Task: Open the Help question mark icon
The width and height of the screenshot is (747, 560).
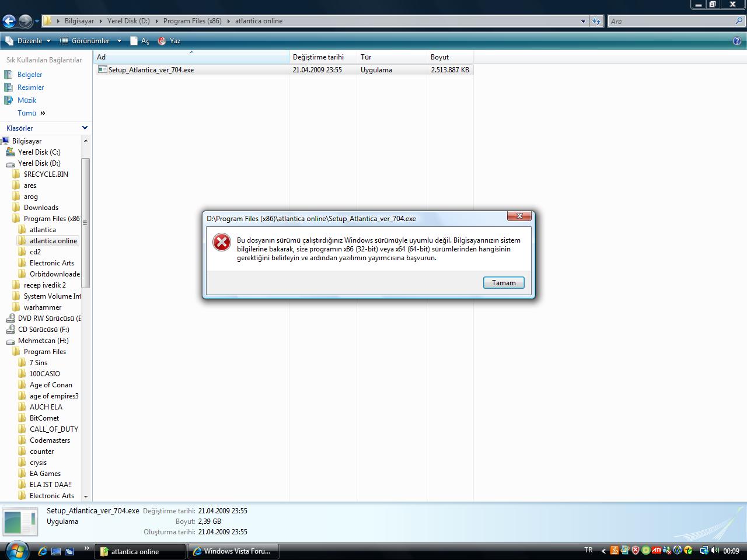Action: point(737,41)
